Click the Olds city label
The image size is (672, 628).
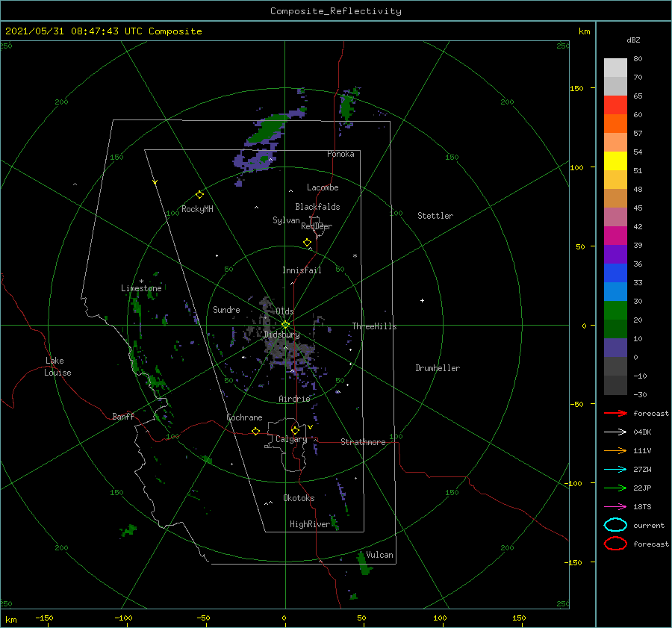[284, 311]
